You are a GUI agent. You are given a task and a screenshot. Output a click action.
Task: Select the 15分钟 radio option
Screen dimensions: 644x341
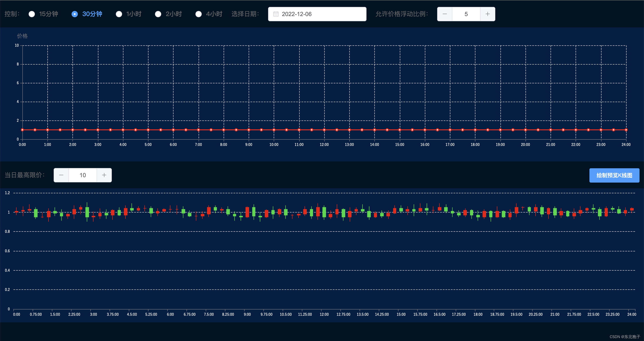point(43,14)
